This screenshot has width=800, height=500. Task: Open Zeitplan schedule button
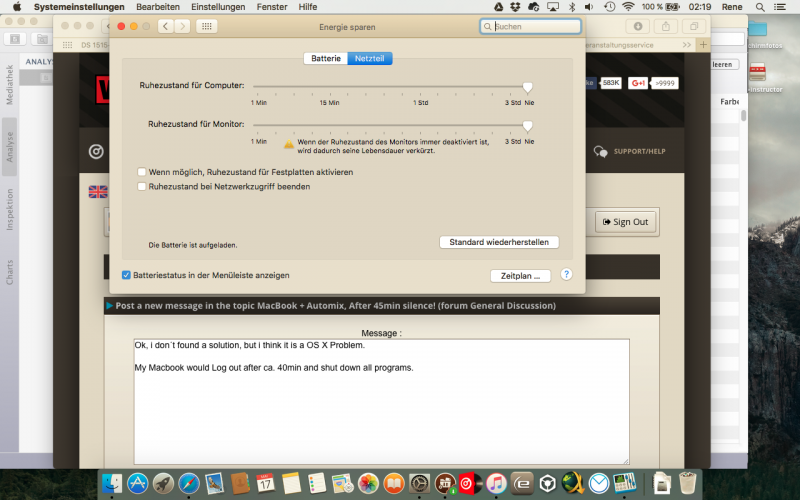(x=520, y=276)
